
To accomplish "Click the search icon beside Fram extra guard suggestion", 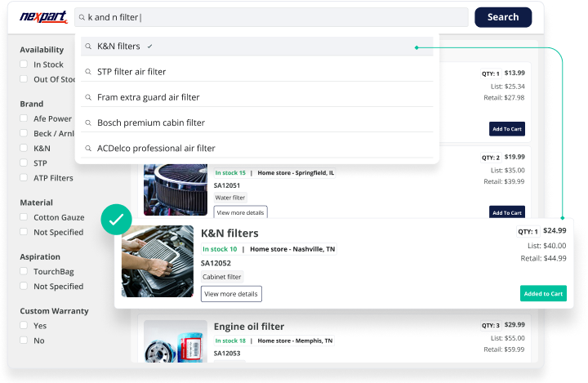I will point(88,97).
